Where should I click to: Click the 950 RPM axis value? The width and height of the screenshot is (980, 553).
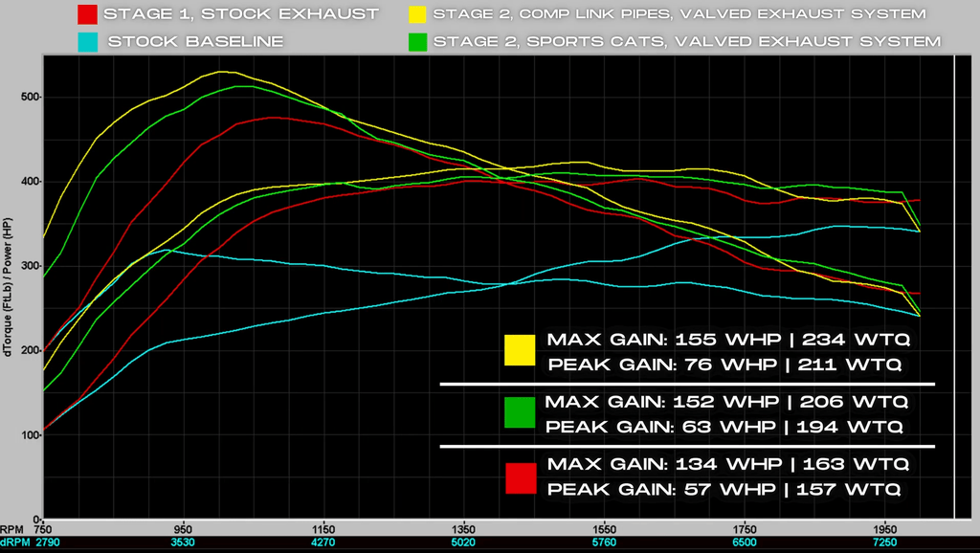(x=183, y=530)
